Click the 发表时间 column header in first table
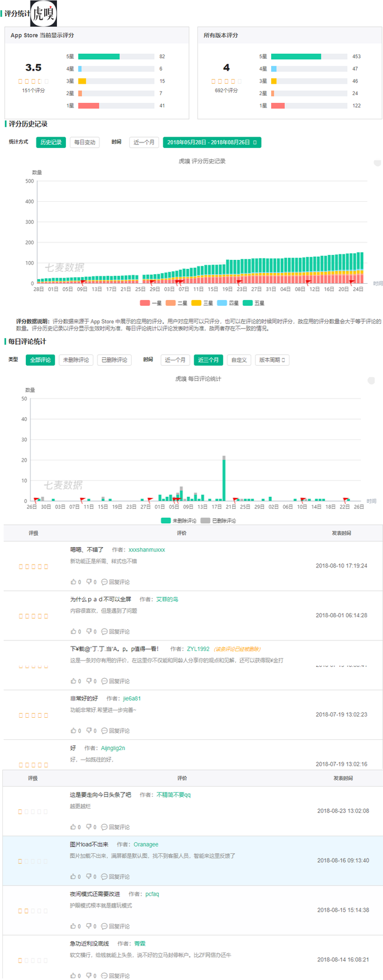The height and width of the screenshot is (980, 383). [x=342, y=533]
